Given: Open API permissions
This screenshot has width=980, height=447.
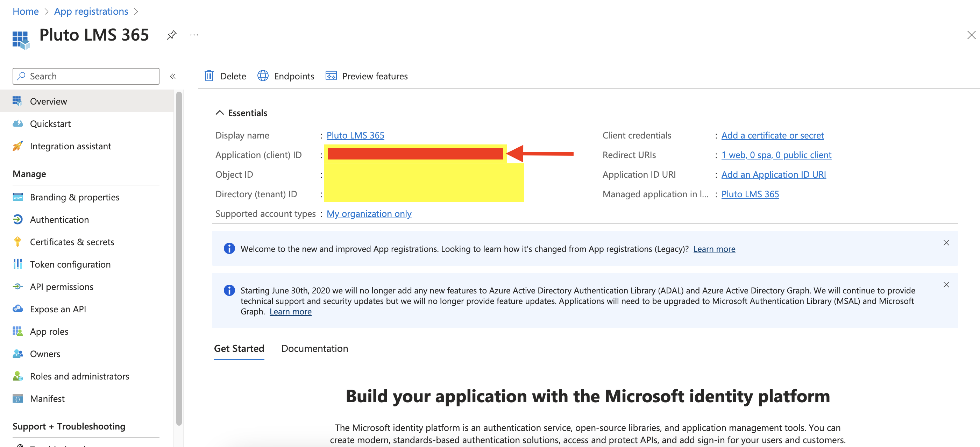Looking at the screenshot, I should (x=87, y=286).
